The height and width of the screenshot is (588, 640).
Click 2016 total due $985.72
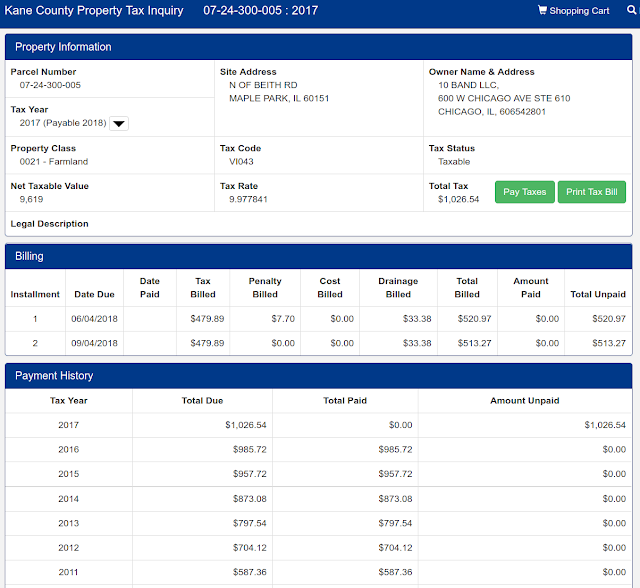[x=249, y=450]
